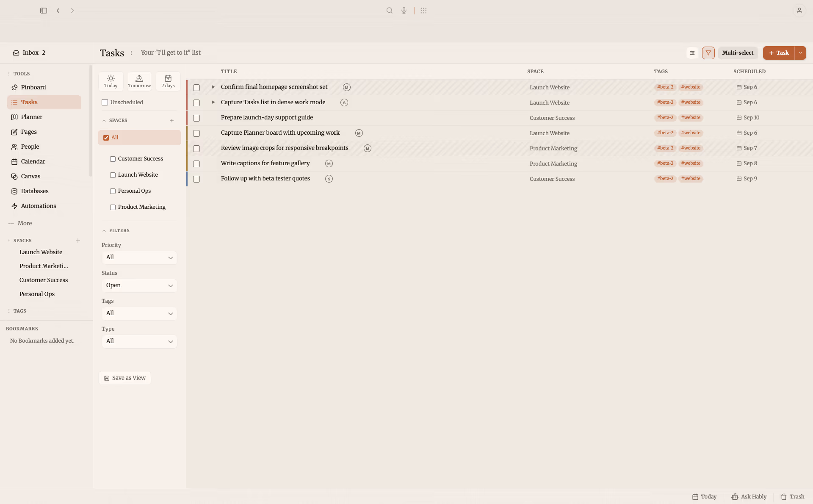Viewport: 813px width, 504px height.
Task: Open the Inbox
Action: (29, 53)
